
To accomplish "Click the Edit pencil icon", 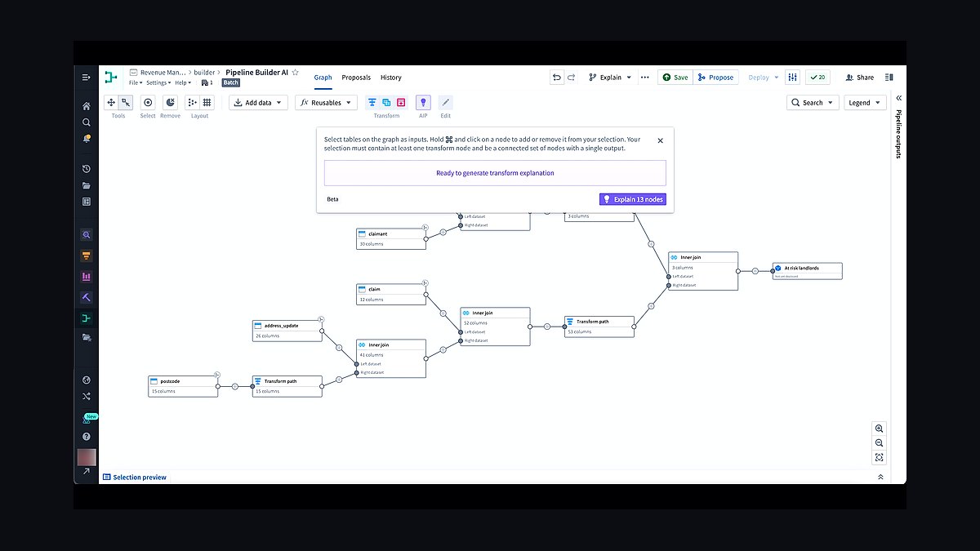I will point(445,103).
